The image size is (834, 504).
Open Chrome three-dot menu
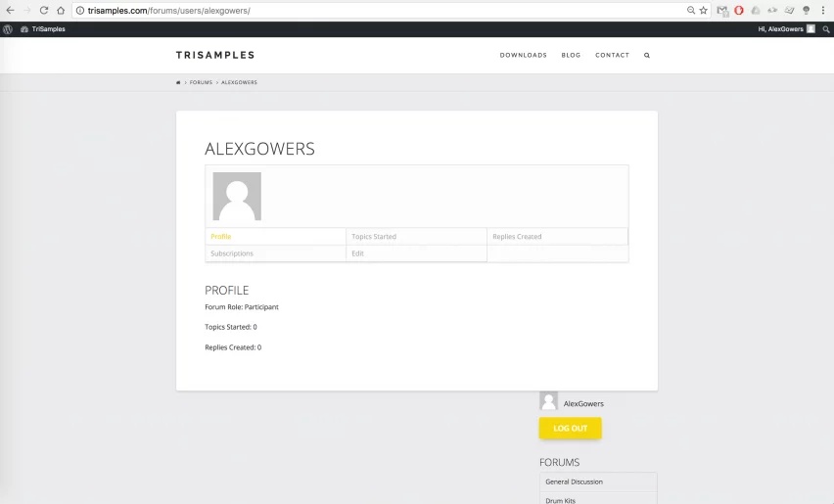(x=823, y=10)
